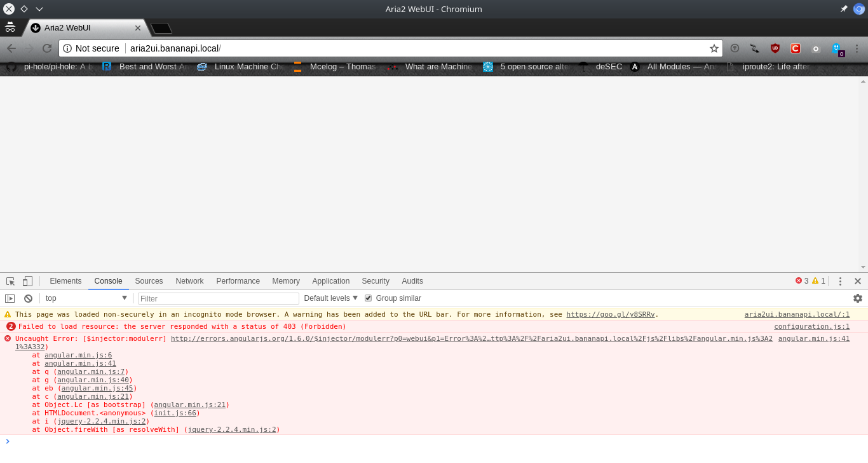Toggle the Group similar checkbox
Screen dimensions: 868x463
[367, 298]
